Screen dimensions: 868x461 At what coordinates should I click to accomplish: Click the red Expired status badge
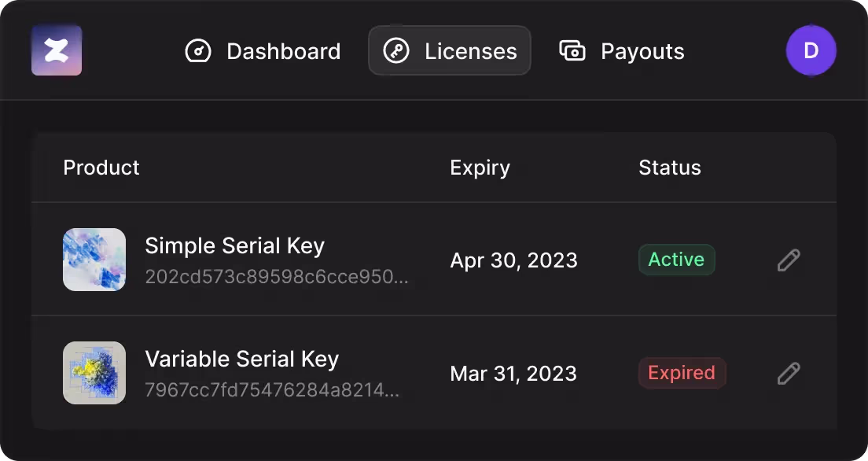pyautogui.click(x=682, y=373)
